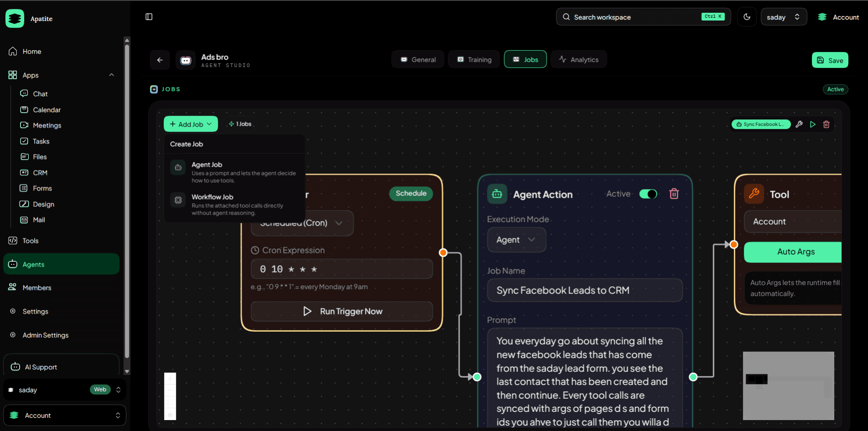This screenshot has width=868, height=431.
Task: Expand the bottom Account selector in sidebar
Action: 65,416
